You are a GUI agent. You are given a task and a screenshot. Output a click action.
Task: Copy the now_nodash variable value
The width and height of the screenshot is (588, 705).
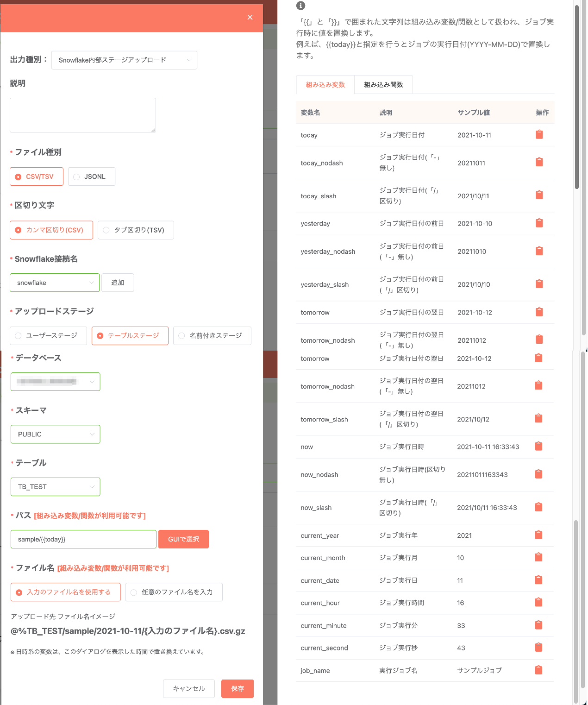[x=538, y=474]
